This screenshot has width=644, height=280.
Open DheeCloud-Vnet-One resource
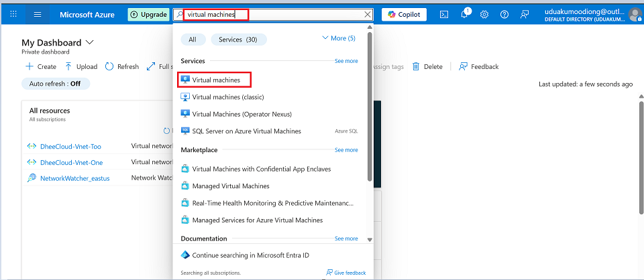(72, 162)
